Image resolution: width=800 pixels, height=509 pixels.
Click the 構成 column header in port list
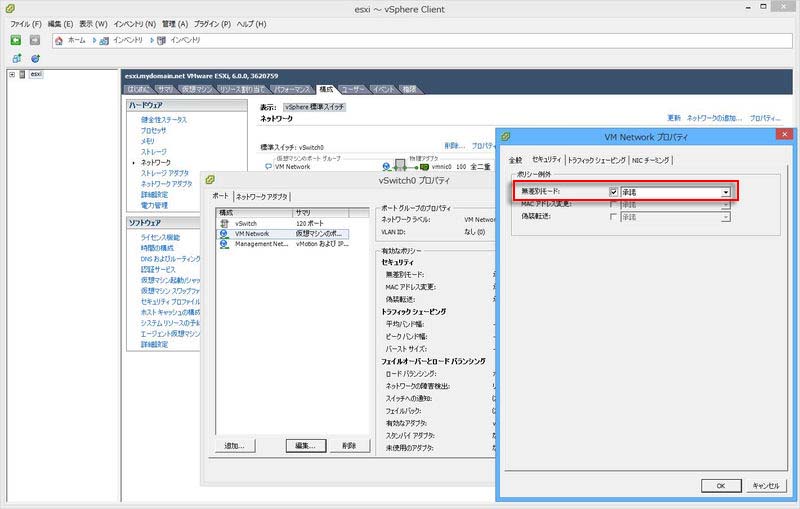(254, 212)
